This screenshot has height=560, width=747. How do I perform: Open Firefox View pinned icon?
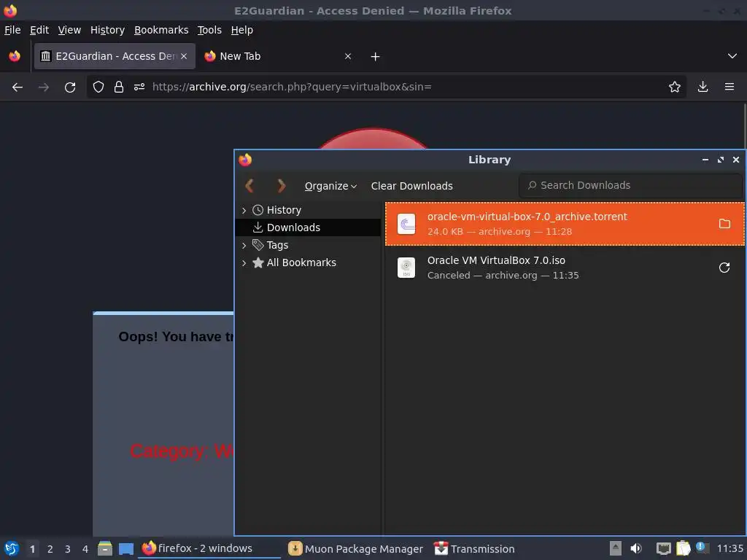[15, 56]
